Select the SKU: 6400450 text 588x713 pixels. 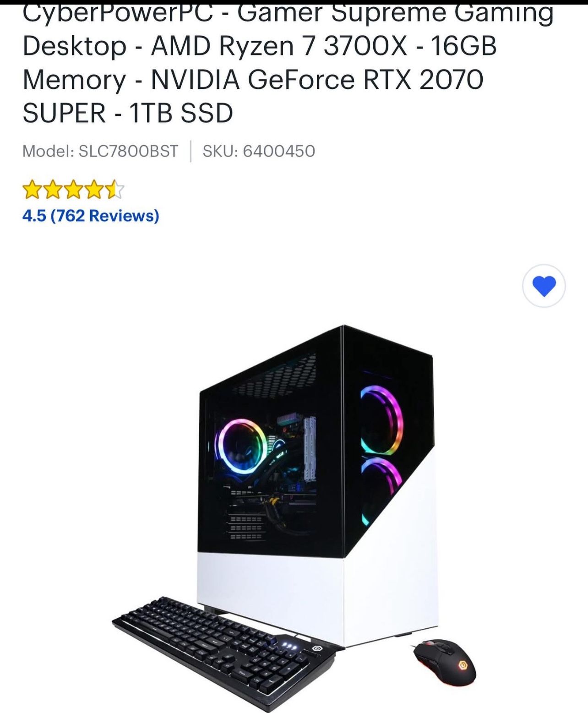coord(259,151)
